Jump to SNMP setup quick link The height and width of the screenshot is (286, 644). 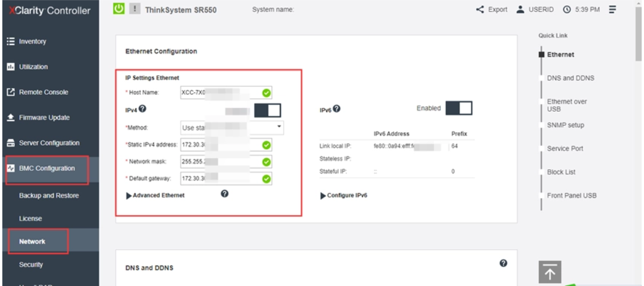pyautogui.click(x=565, y=125)
